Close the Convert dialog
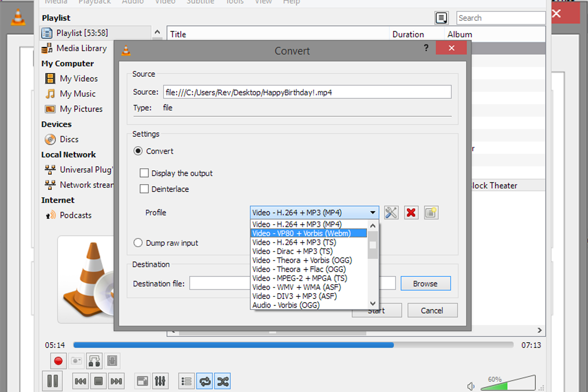This screenshot has width=588, height=392. coord(451,48)
